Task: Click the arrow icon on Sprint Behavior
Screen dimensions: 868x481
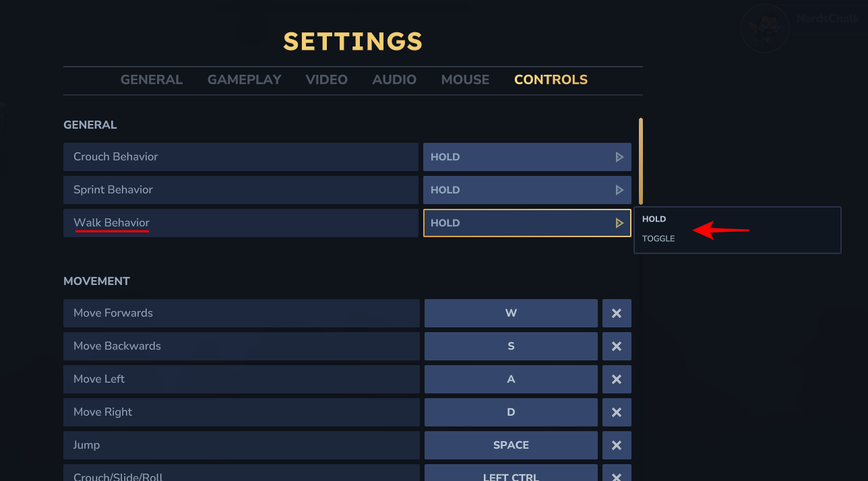Action: point(619,190)
